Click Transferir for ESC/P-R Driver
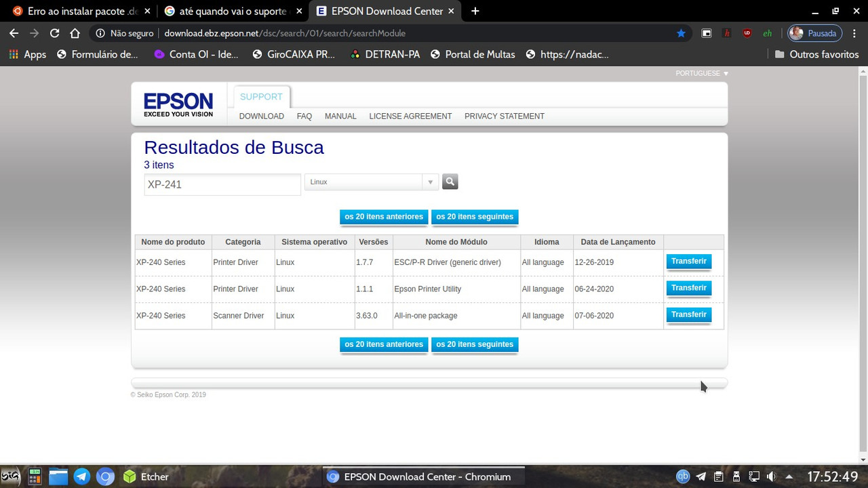 (x=689, y=261)
